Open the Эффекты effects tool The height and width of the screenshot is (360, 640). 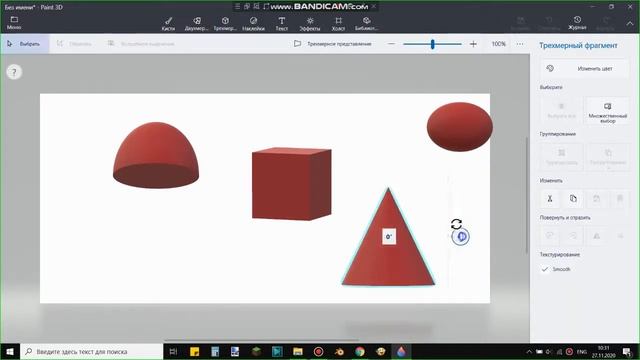310,24
